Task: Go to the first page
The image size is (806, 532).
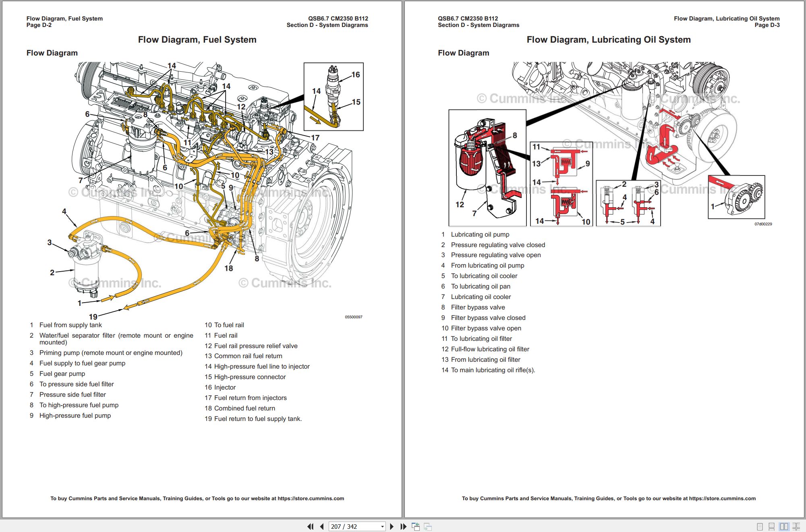Action: [310, 526]
